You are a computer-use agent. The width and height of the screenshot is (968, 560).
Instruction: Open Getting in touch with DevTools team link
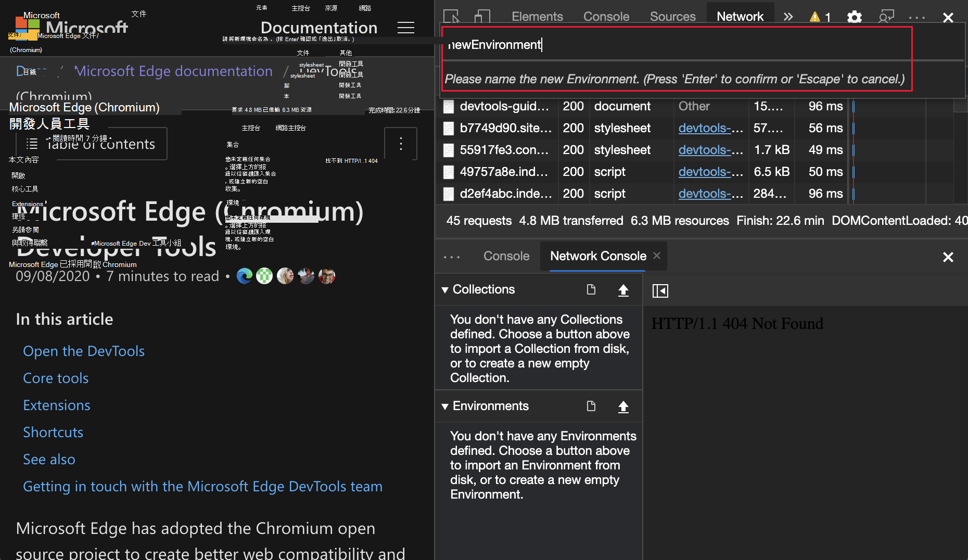coord(202,487)
